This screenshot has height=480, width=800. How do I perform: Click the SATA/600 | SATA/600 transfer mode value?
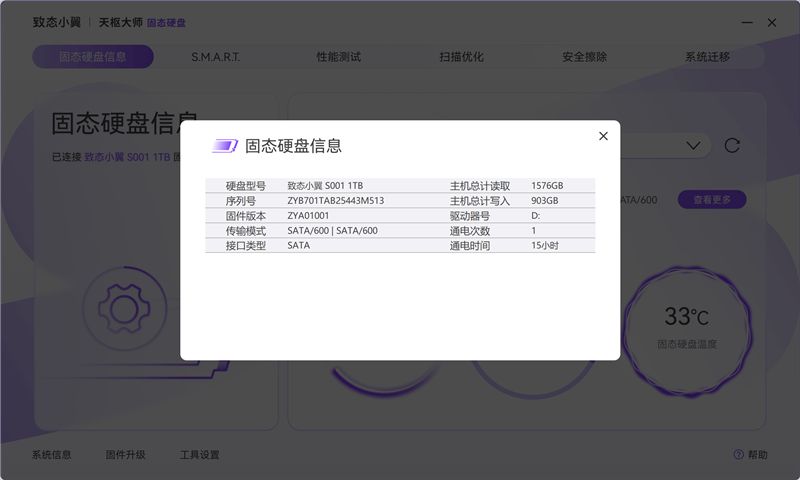pyautogui.click(x=332, y=231)
